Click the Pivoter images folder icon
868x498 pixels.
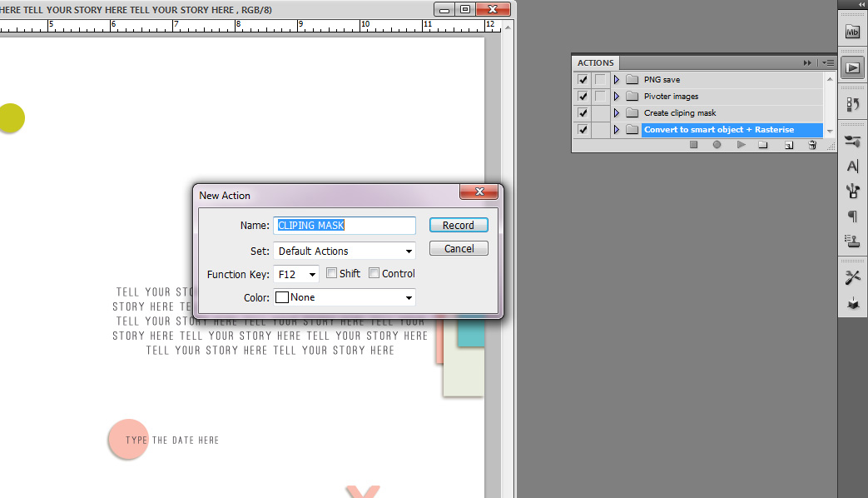click(632, 97)
